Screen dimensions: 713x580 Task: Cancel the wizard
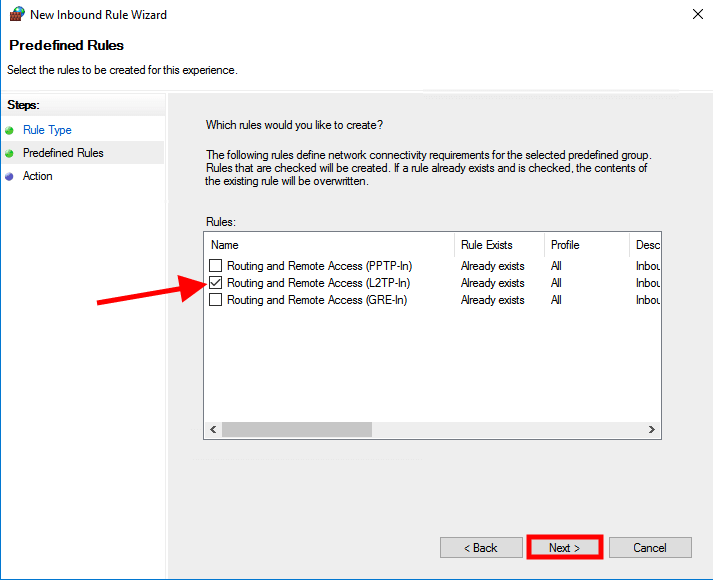[x=650, y=547]
